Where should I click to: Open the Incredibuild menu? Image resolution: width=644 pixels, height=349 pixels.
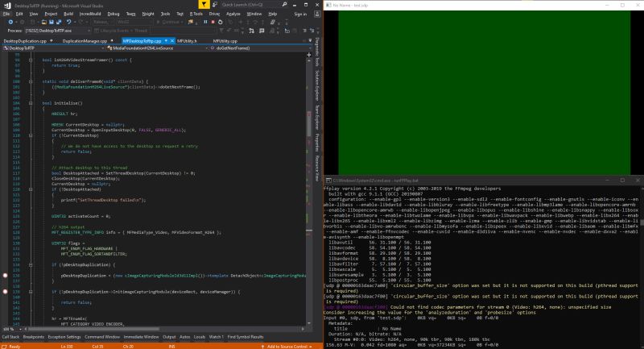point(90,14)
